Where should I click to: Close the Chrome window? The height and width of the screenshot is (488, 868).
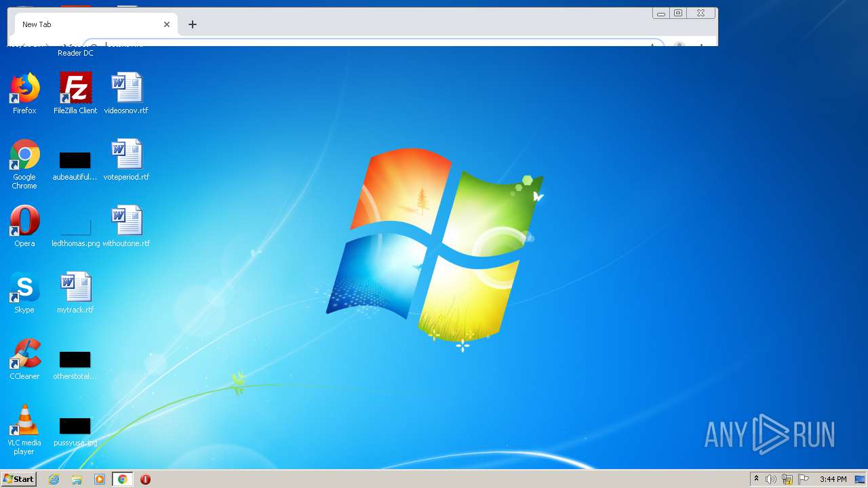click(x=701, y=14)
